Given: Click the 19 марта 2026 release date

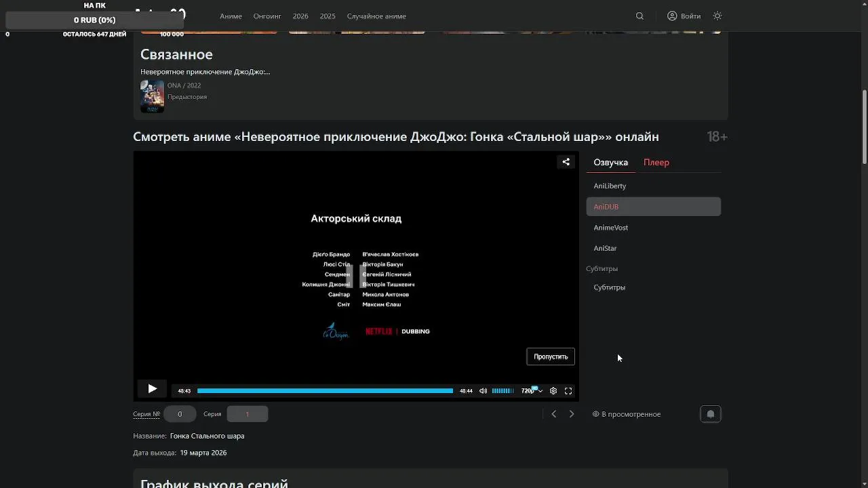Looking at the screenshot, I should (203, 453).
